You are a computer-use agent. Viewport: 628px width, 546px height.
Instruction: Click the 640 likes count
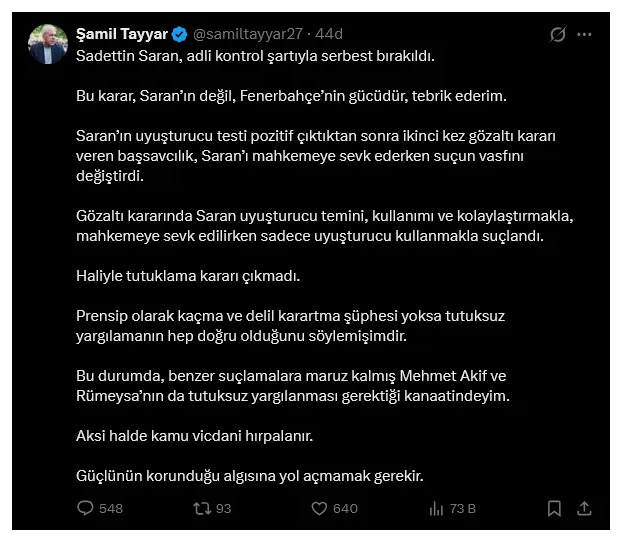coord(345,508)
